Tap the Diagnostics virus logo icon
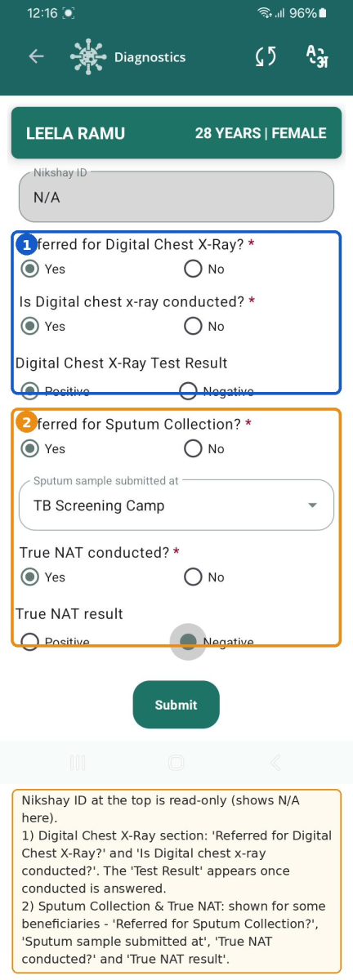The width and height of the screenshot is (353, 980). point(88,57)
